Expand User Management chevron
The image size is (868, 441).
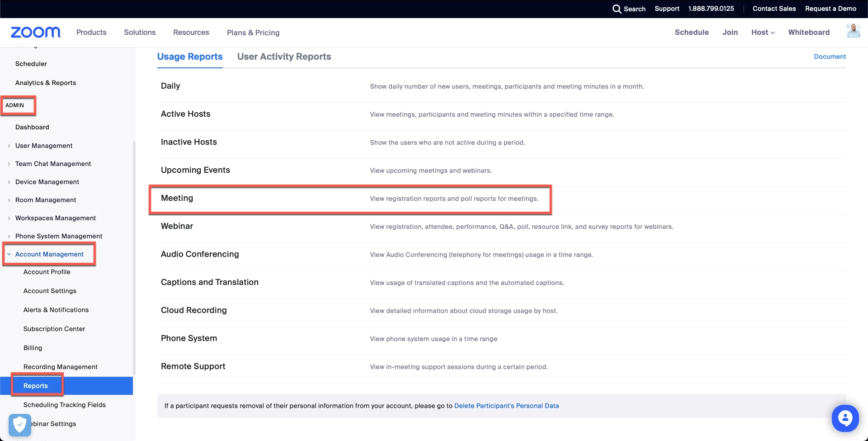[x=9, y=146]
